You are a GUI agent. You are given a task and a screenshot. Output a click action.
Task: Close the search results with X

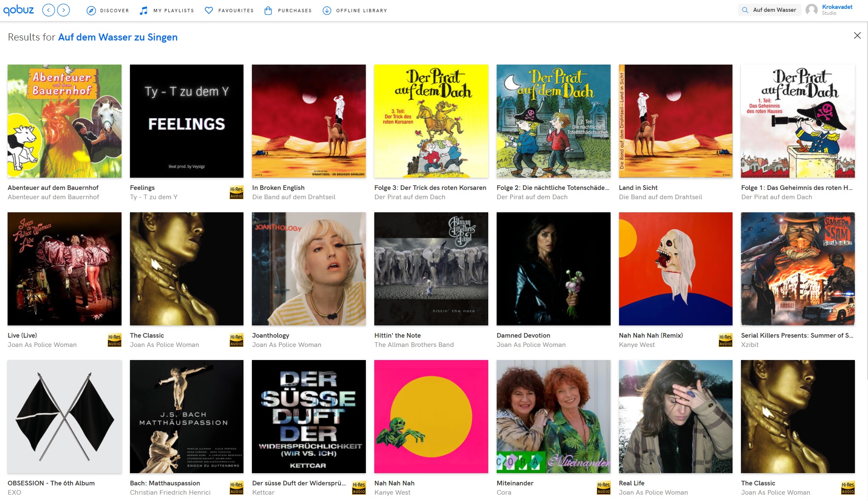click(857, 35)
